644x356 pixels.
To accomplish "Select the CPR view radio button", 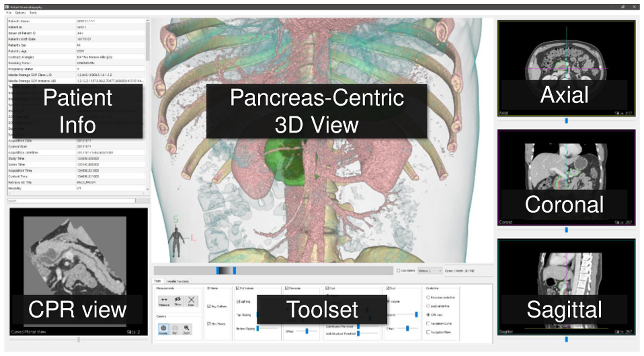I will pos(428,314).
